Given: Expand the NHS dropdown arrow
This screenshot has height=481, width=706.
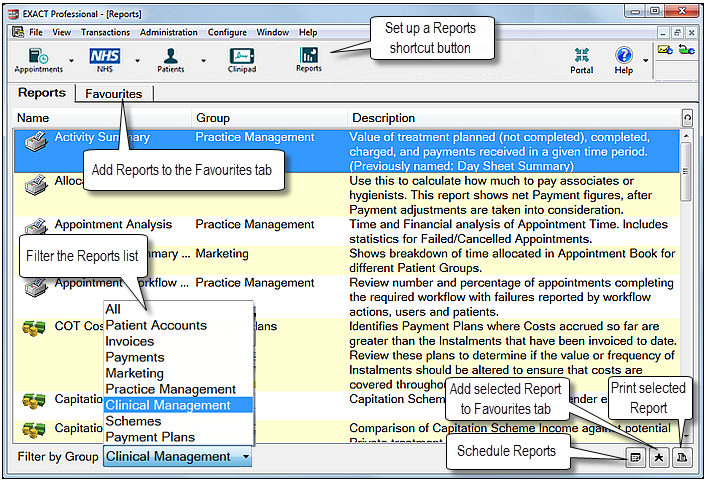Looking at the screenshot, I should (x=137, y=60).
